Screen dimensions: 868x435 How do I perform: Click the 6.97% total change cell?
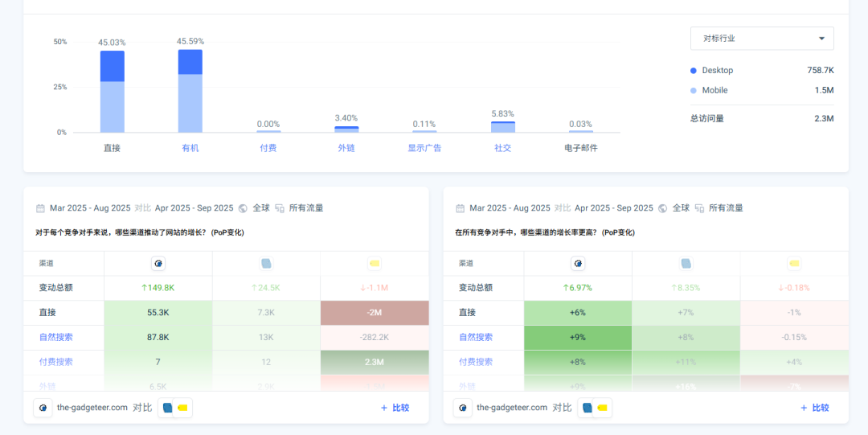[x=578, y=288]
